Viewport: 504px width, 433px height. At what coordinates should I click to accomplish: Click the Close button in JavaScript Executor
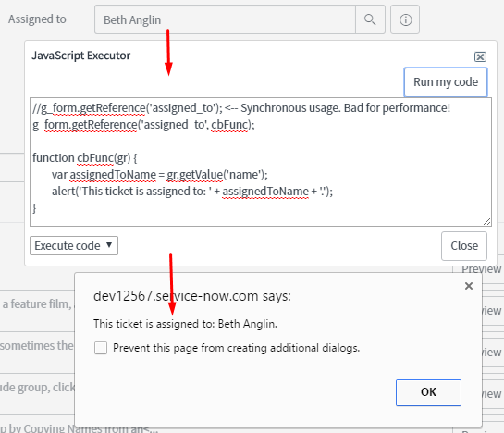(x=464, y=246)
